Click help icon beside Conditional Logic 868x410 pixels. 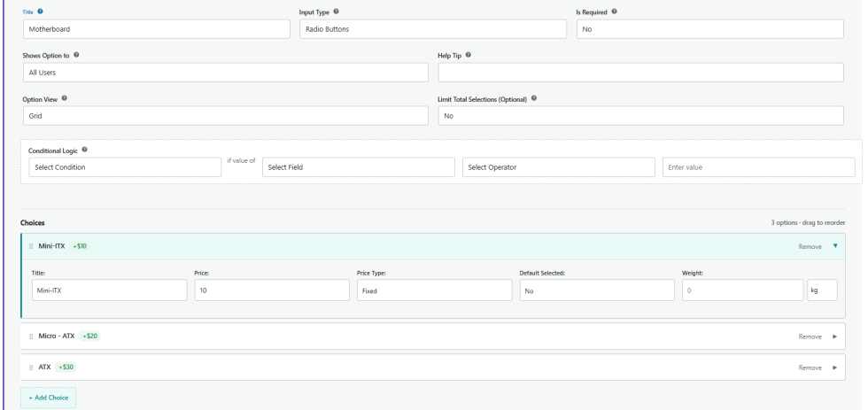click(84, 150)
